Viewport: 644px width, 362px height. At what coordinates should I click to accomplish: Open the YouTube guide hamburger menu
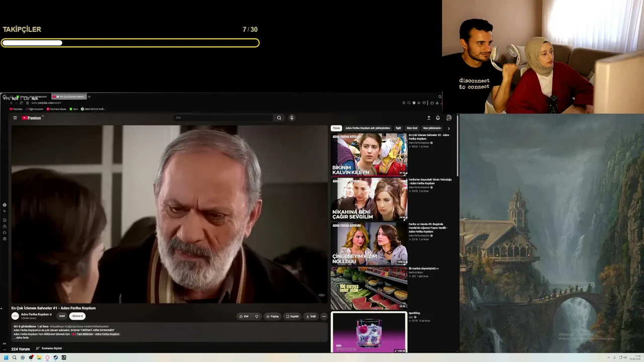[x=15, y=118]
